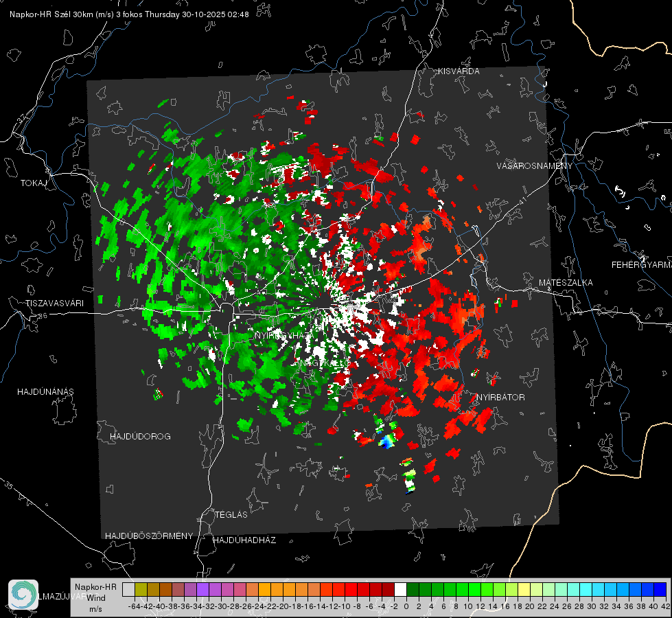Click the teal swirl logo icon
Viewport: 672px width, 618px height.
[x=23, y=595]
